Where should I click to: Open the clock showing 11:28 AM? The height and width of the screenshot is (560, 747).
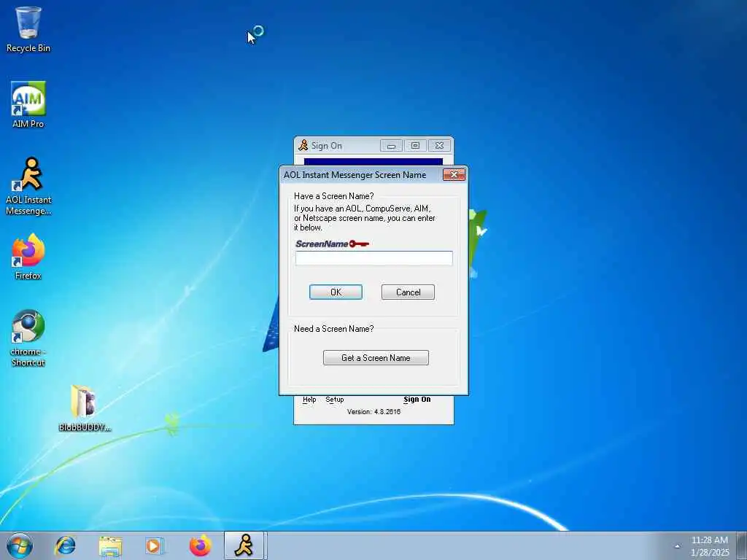coord(709,545)
